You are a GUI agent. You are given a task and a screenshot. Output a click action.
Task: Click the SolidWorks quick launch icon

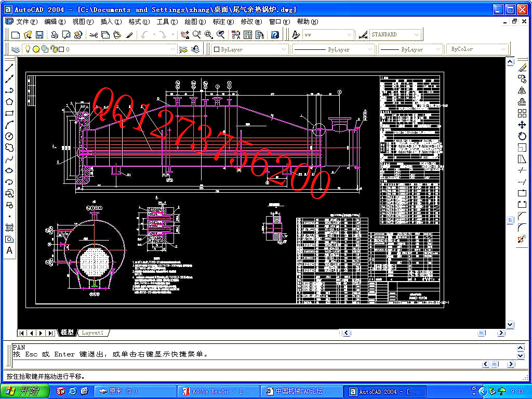[61, 391]
